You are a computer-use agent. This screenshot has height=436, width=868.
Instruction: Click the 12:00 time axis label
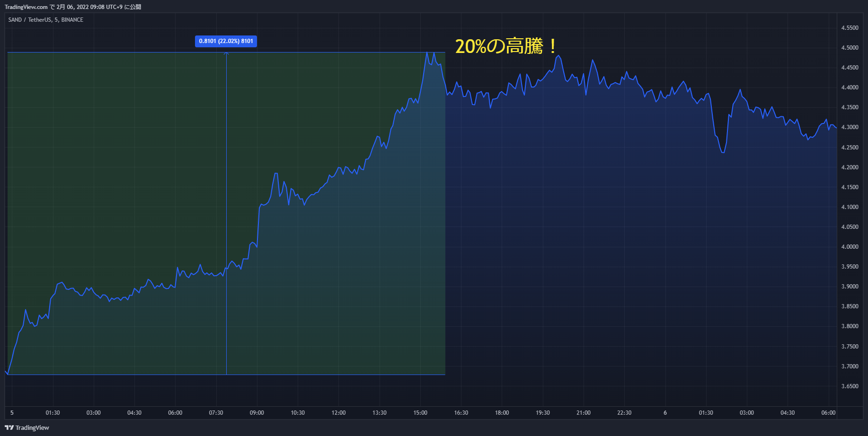coord(338,413)
